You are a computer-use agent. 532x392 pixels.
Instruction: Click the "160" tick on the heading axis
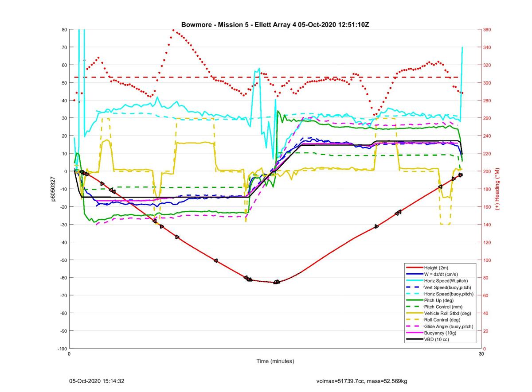487,207
